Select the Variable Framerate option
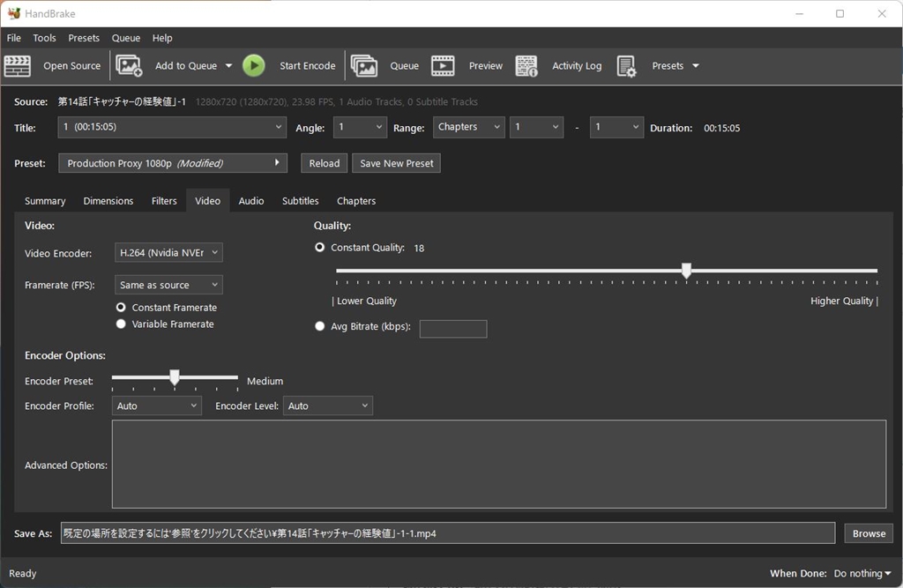Viewport: 903px width, 588px height. 121,324
